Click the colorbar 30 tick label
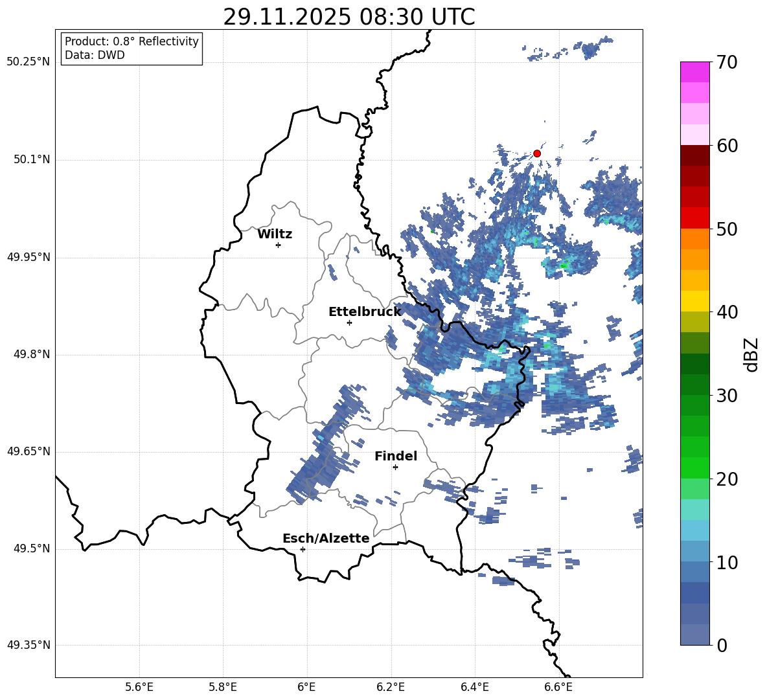The width and height of the screenshot is (767, 700). pyautogui.click(x=726, y=396)
